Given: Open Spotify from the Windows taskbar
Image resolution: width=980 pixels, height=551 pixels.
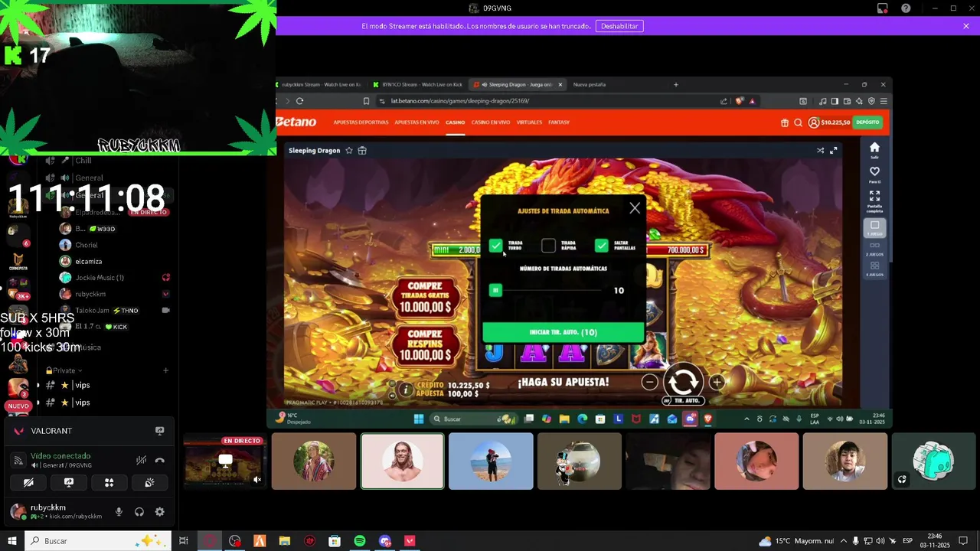Looking at the screenshot, I should pyautogui.click(x=360, y=541).
